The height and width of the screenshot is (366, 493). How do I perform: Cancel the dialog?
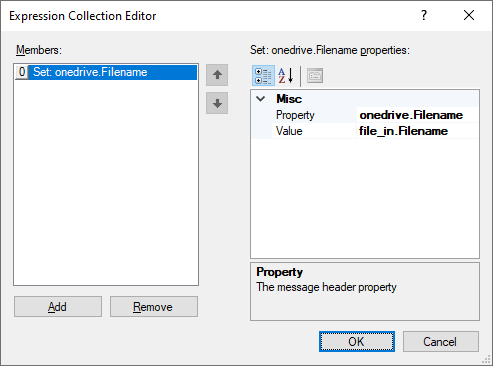441,342
